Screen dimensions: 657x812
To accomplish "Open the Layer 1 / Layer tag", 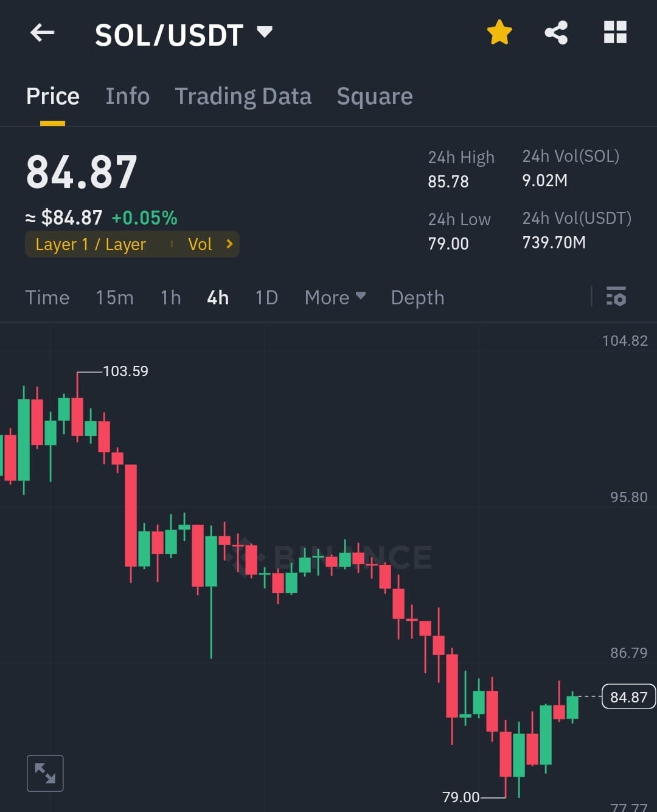I will [91, 244].
